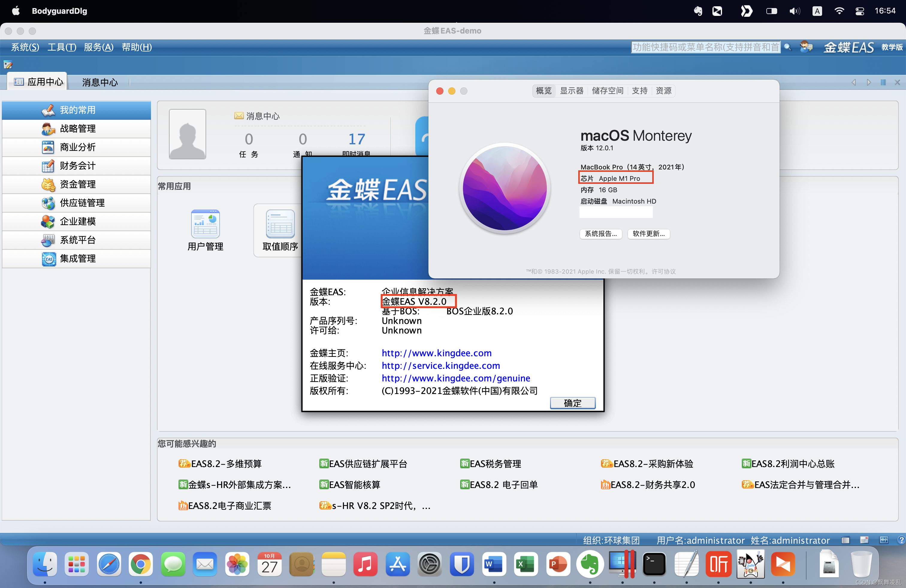The image size is (906, 588).
Task: Select 资源 tab in About This Mac
Action: pos(664,91)
